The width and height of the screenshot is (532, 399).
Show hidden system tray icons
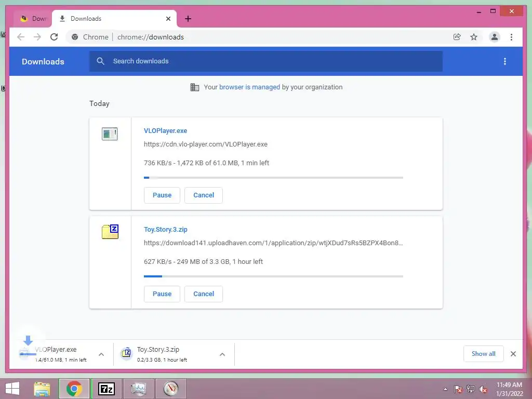(x=445, y=389)
